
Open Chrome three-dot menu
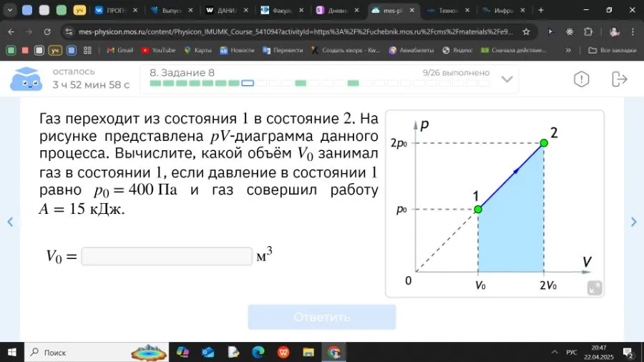pyautogui.click(x=633, y=31)
